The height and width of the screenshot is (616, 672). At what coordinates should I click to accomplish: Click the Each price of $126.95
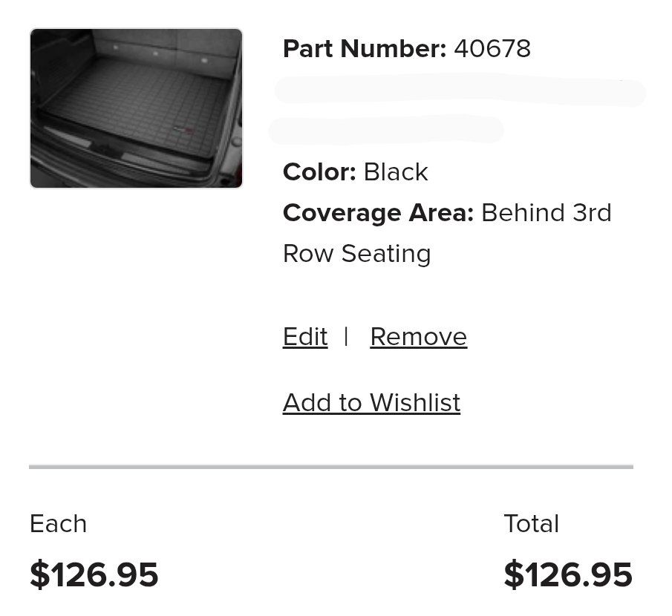pos(94,575)
